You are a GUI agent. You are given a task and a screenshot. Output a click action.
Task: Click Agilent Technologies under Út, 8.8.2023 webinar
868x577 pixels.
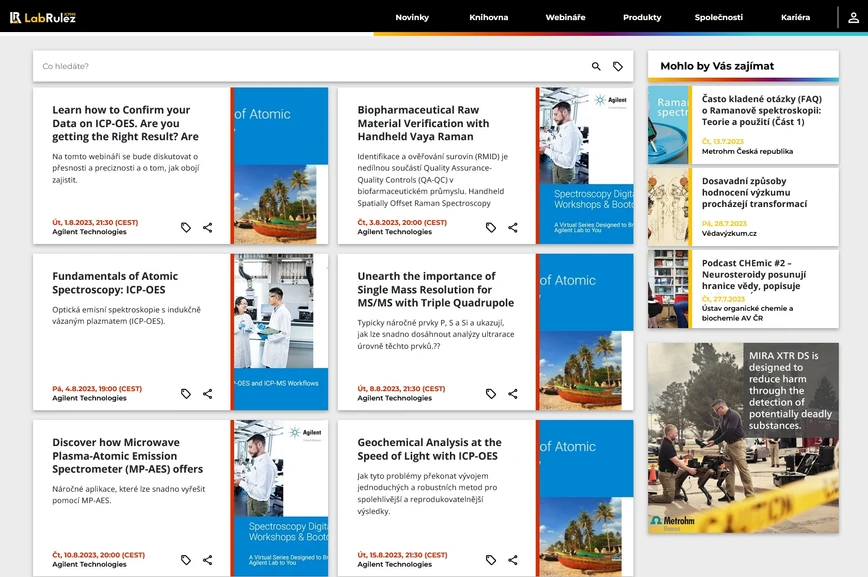pyautogui.click(x=394, y=398)
